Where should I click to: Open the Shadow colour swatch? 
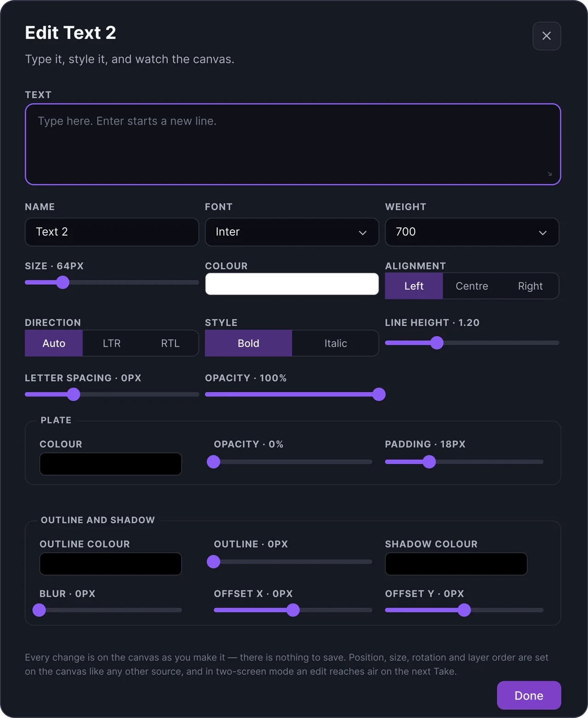456,564
